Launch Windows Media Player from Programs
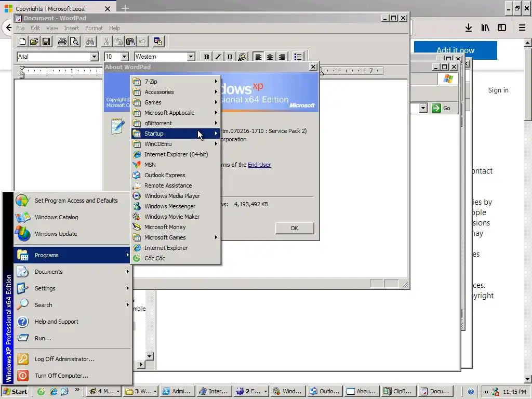The image size is (532, 399). click(176, 196)
